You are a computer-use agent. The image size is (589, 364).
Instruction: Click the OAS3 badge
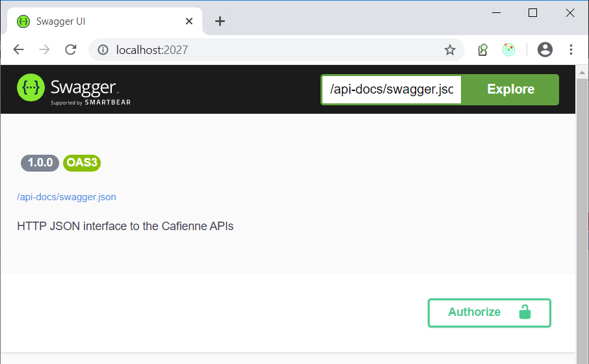click(82, 162)
